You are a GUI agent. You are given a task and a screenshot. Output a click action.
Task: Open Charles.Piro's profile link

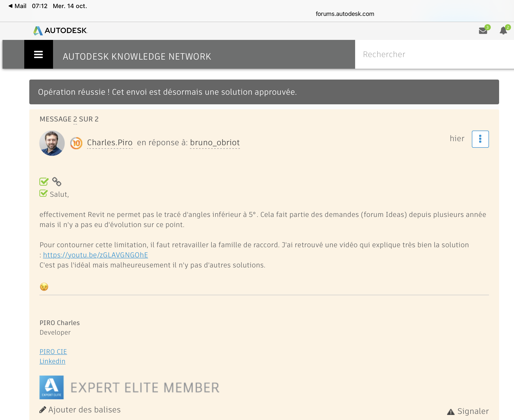[110, 143]
